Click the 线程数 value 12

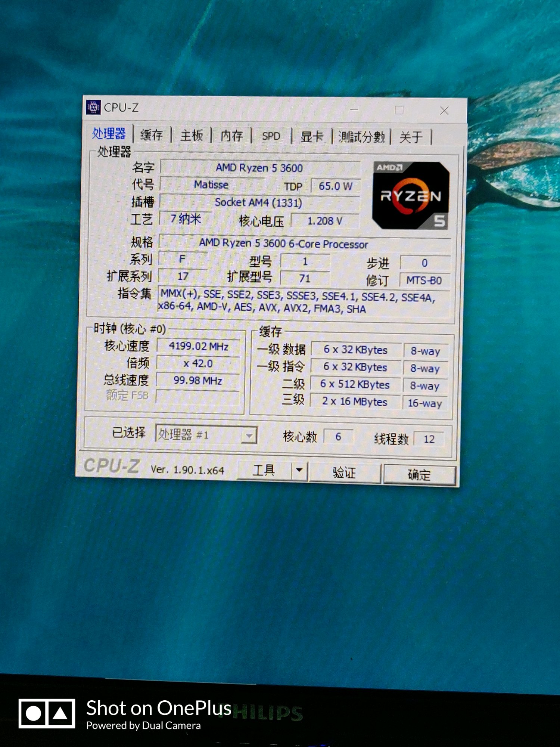[x=429, y=439]
